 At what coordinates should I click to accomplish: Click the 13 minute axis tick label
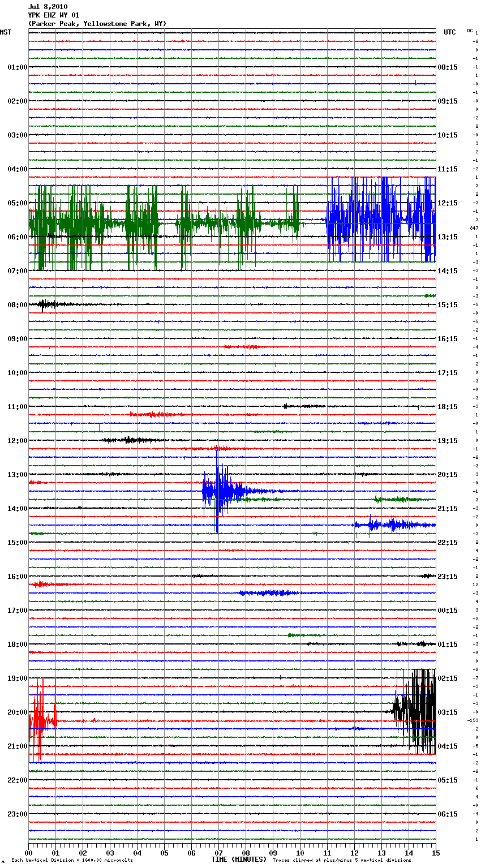[x=381, y=853]
